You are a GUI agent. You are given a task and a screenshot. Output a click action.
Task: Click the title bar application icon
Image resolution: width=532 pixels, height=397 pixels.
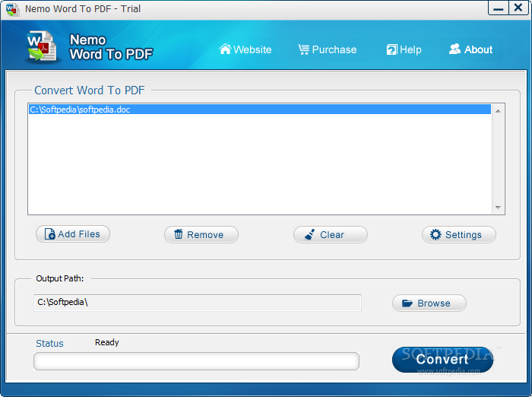click(x=12, y=9)
